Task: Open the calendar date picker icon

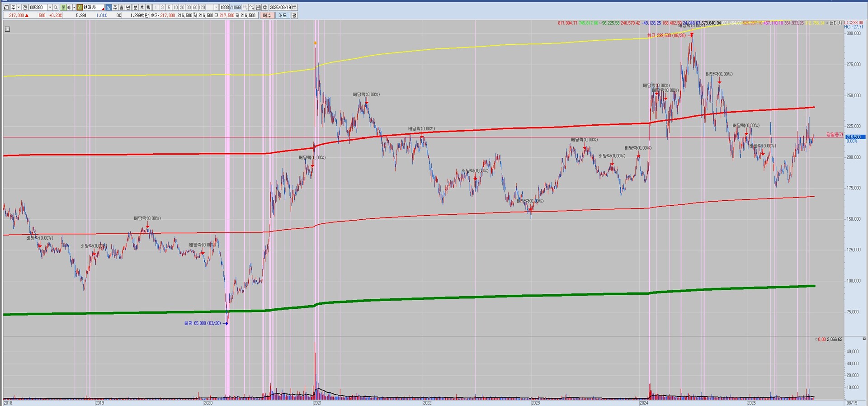Action: [x=294, y=8]
